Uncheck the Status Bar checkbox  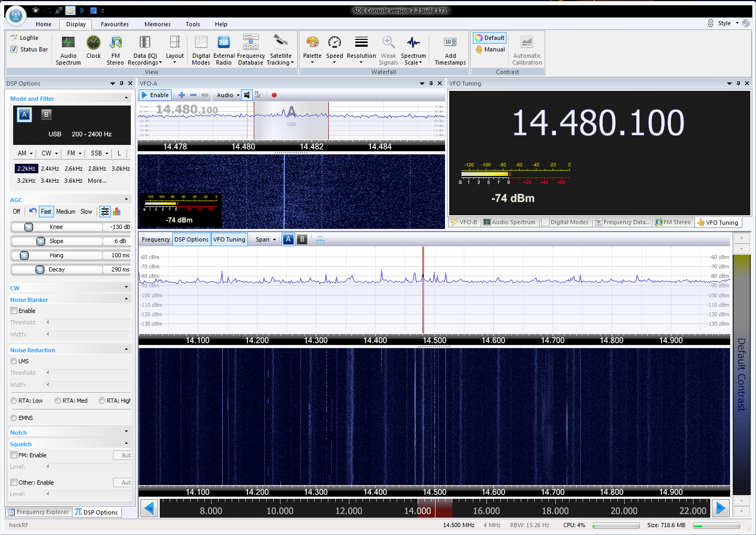[14, 49]
